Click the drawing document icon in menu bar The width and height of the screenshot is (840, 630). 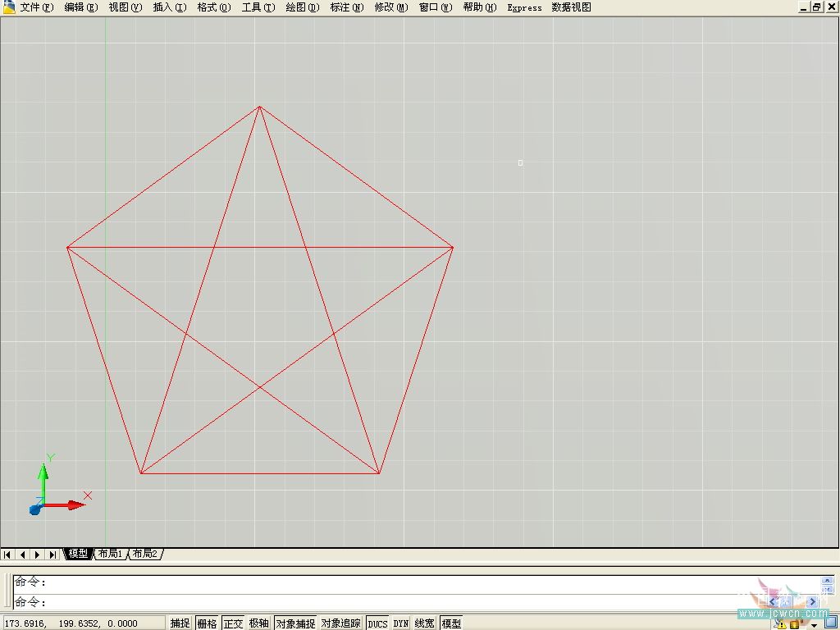point(8,7)
